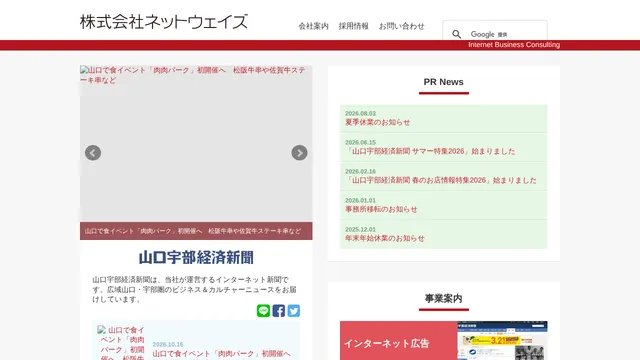This screenshot has height=360, width=640.
Task: Click the 事業案内 section heading
Action: click(x=443, y=298)
